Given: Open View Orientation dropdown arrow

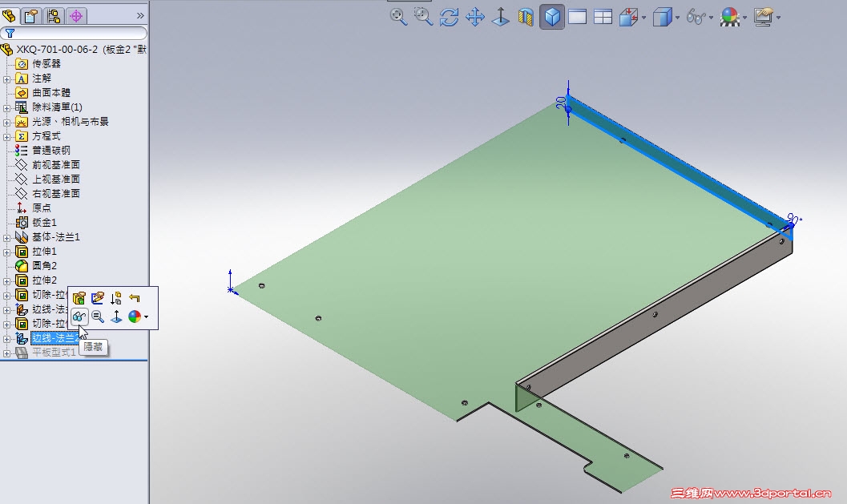Looking at the screenshot, I should click(x=644, y=18).
